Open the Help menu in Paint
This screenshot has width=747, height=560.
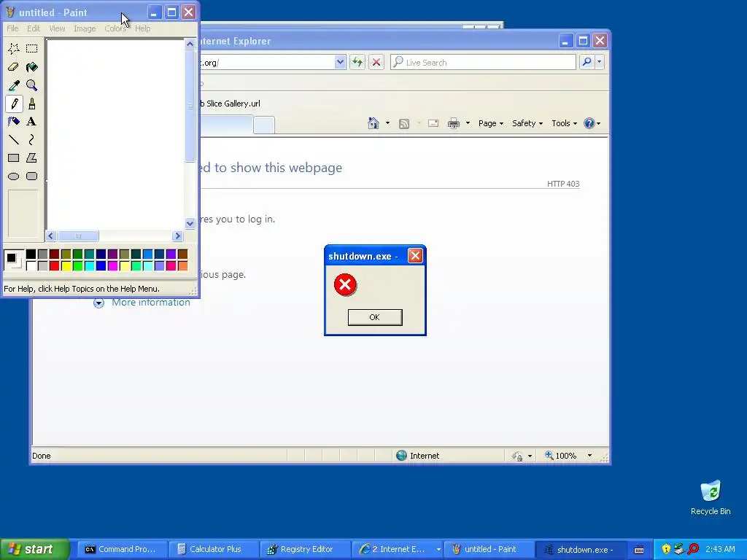[142, 28]
